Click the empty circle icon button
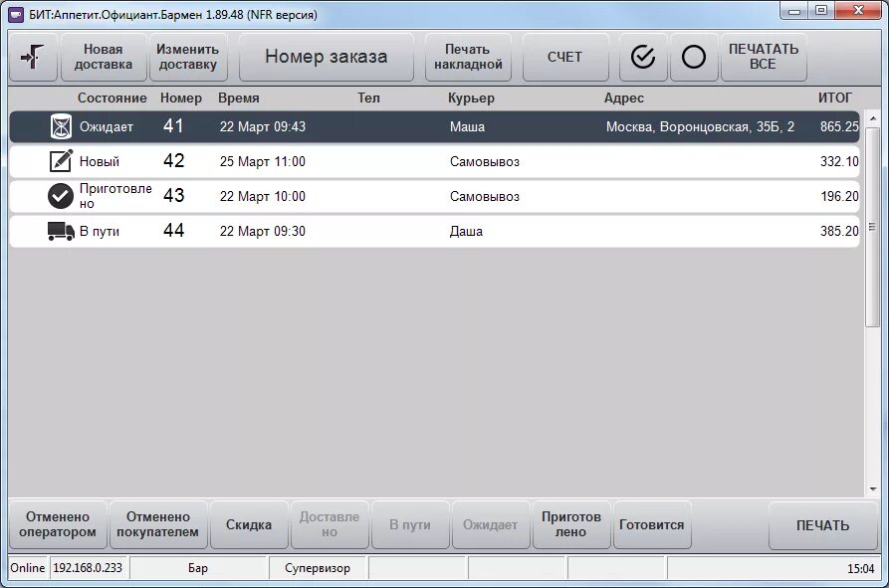The height and width of the screenshot is (588, 889). (694, 57)
